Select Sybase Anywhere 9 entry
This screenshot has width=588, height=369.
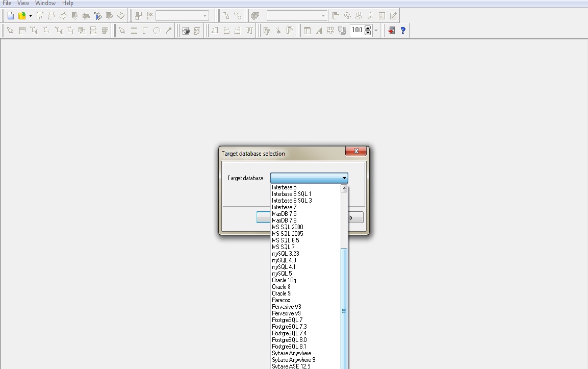coord(305,360)
